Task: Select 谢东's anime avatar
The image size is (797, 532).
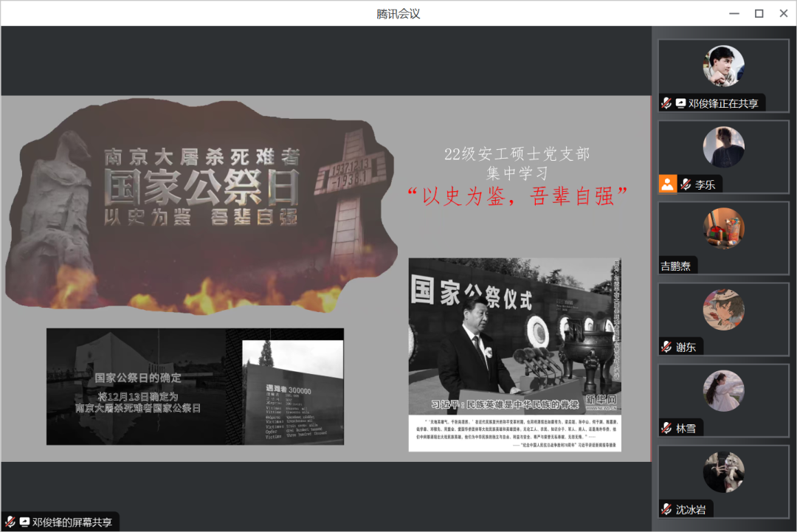Action: click(x=723, y=309)
